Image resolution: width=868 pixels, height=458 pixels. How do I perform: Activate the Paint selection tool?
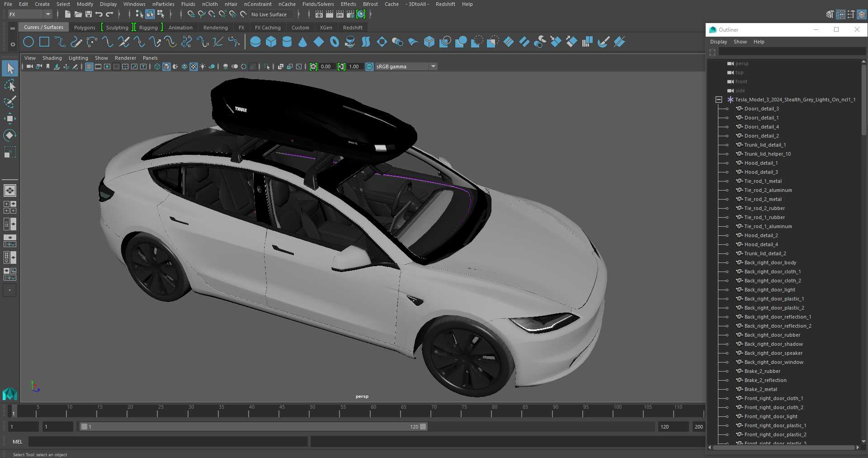(10, 102)
